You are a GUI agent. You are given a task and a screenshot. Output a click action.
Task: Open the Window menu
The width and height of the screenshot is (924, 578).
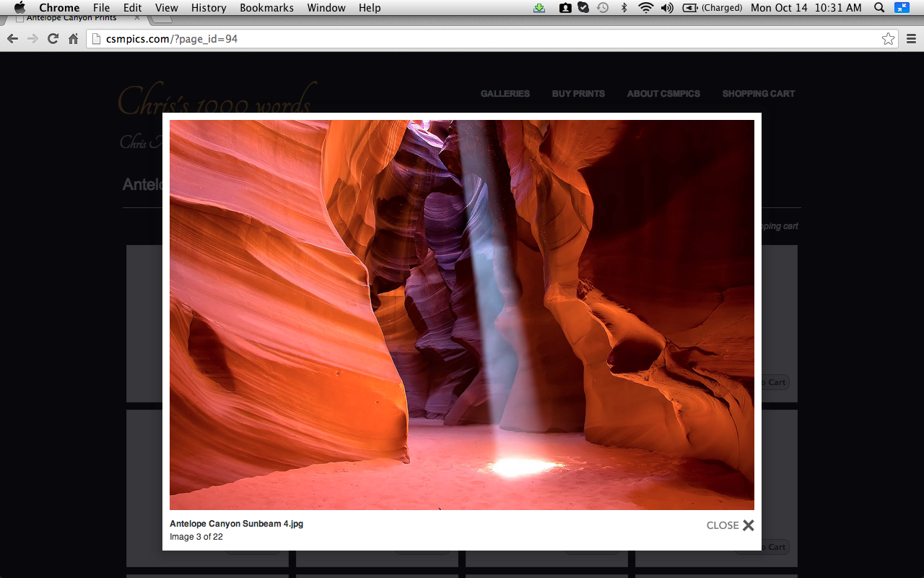[x=326, y=7]
